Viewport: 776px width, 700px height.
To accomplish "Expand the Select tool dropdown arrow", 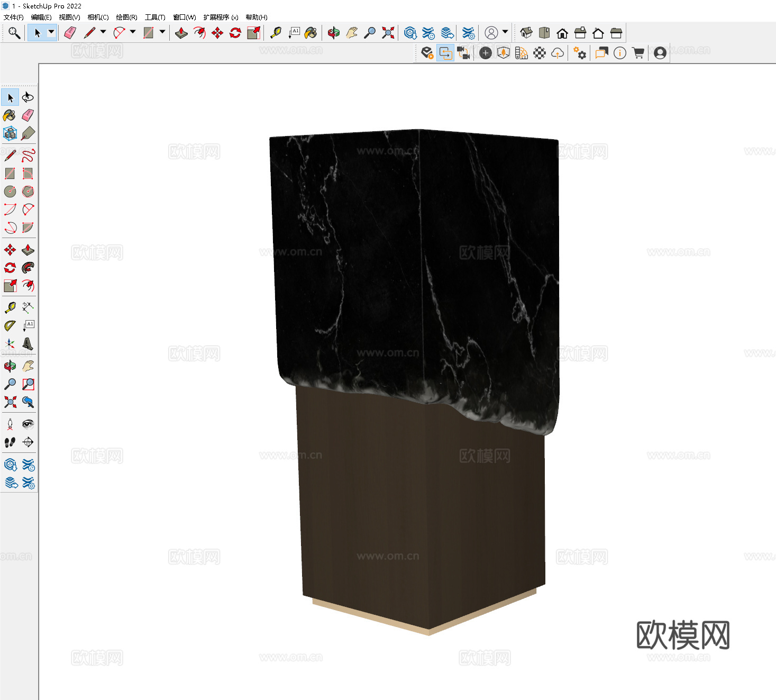I will [51, 32].
